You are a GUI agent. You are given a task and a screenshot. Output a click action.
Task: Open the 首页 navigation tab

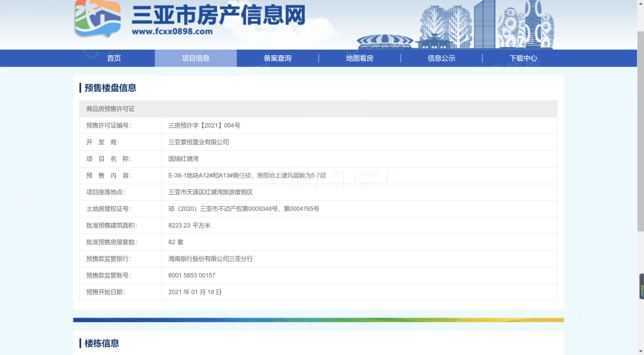tap(114, 58)
